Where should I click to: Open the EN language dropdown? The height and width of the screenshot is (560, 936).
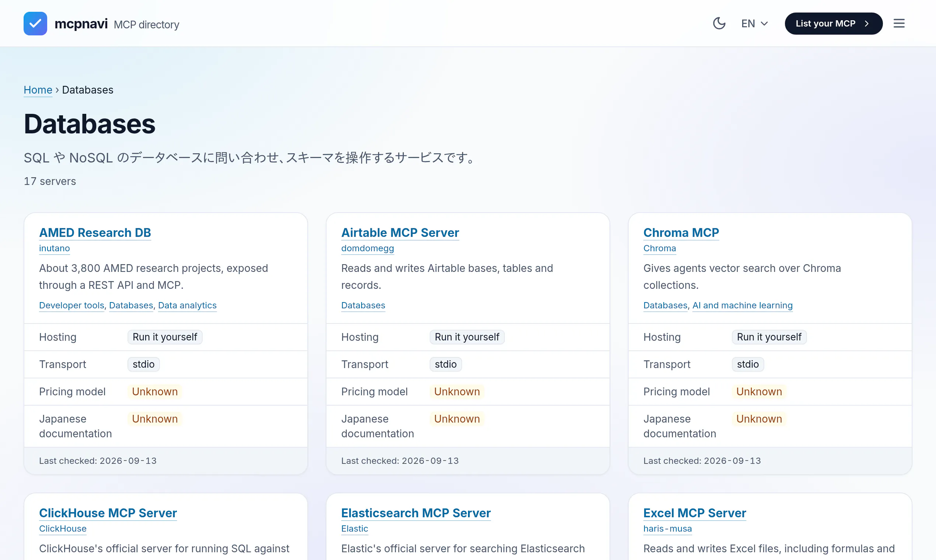click(x=754, y=24)
